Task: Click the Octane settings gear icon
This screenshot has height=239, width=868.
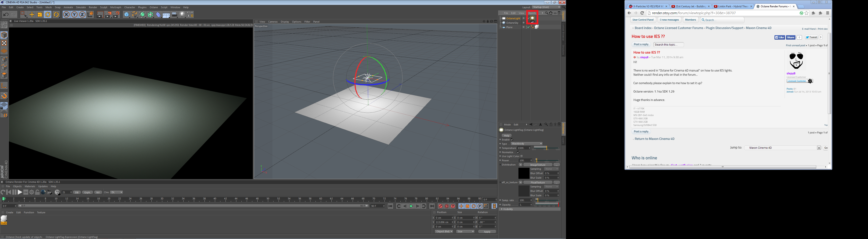Action: tap(32, 192)
